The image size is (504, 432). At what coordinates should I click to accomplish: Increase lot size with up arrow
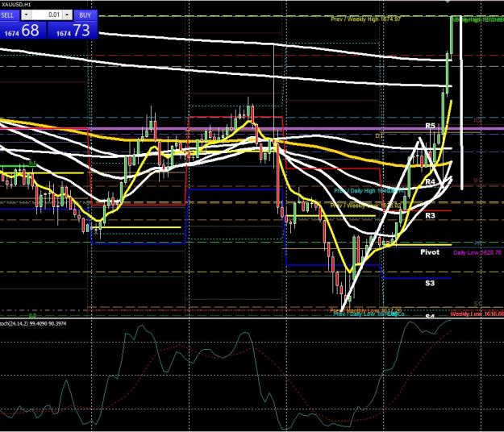67,15
